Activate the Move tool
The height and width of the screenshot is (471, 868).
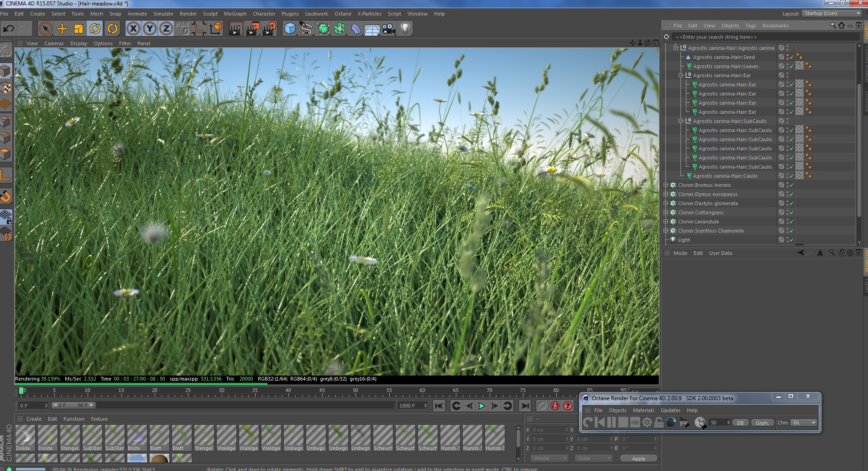point(62,29)
